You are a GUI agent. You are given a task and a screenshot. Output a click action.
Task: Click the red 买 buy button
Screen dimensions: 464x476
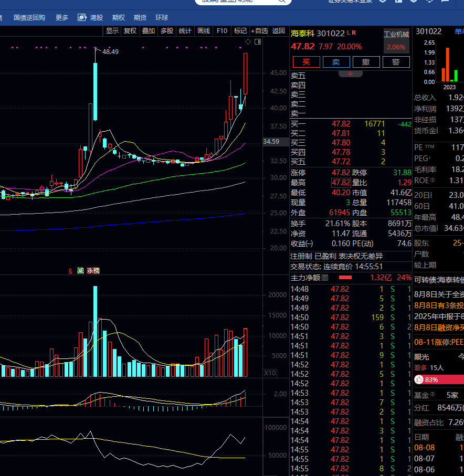(x=306, y=62)
